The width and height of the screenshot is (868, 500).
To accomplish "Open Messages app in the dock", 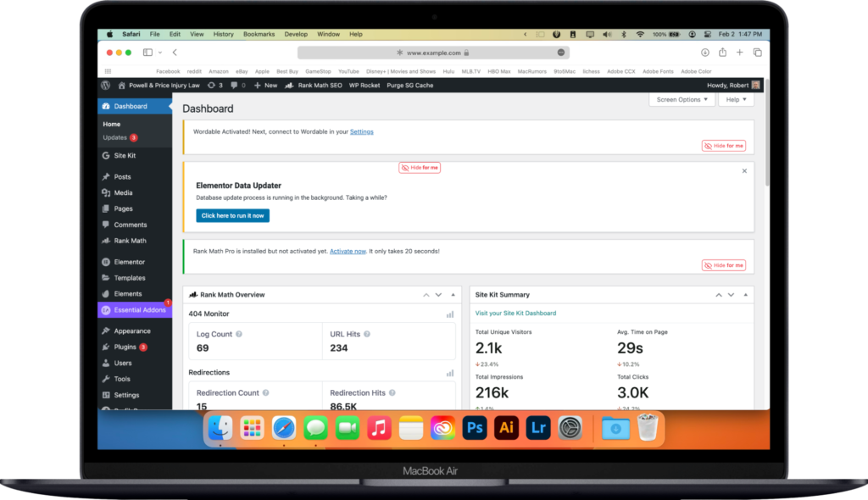I will pos(315,429).
